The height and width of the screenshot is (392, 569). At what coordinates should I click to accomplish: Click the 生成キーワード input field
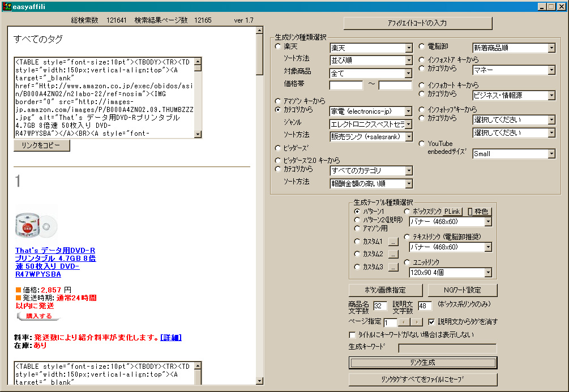(447, 348)
